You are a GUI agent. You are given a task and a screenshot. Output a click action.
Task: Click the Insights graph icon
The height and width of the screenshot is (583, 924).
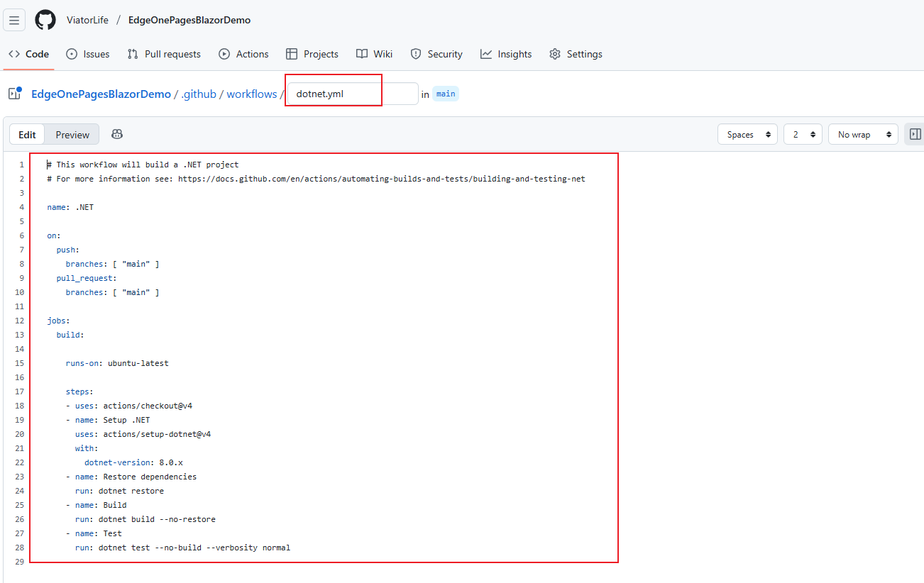click(x=486, y=54)
